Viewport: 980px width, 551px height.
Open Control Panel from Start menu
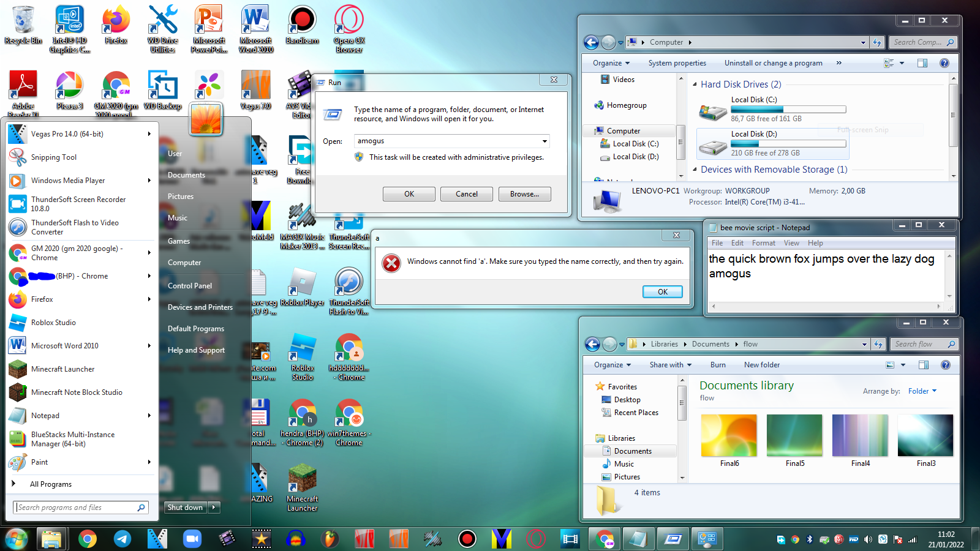click(190, 286)
